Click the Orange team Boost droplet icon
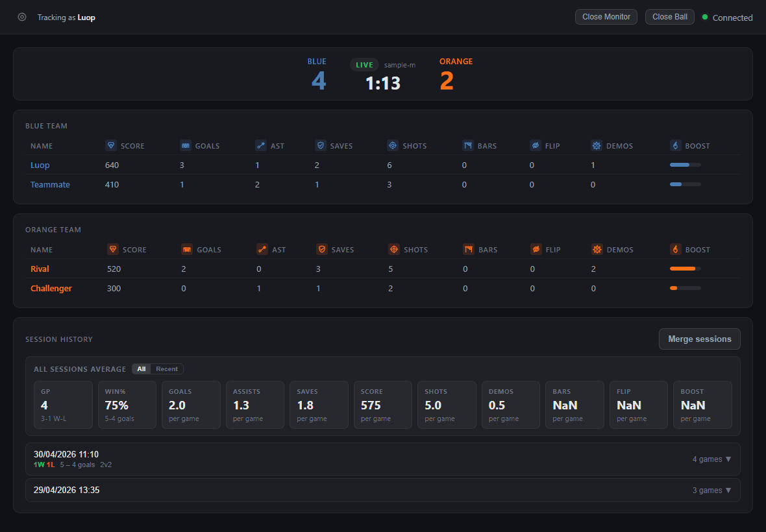The width and height of the screenshot is (766, 532). click(676, 249)
